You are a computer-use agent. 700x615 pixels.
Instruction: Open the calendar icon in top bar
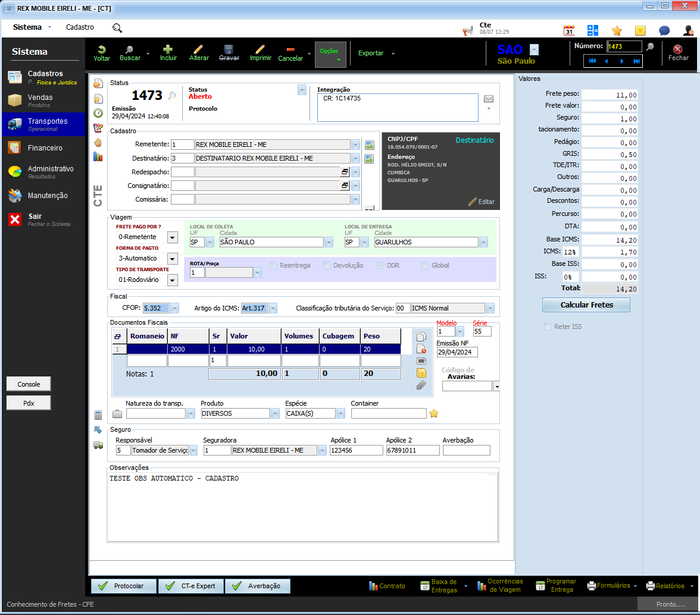pyautogui.click(x=569, y=30)
